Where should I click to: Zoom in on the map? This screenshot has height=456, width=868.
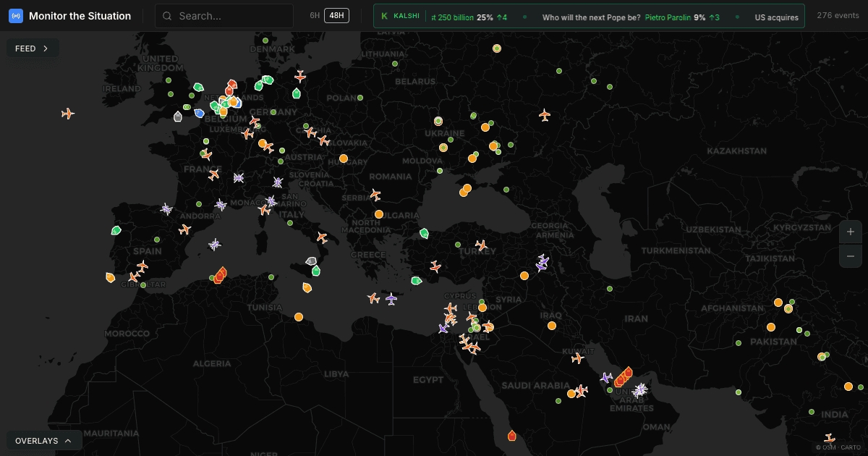pyautogui.click(x=850, y=232)
